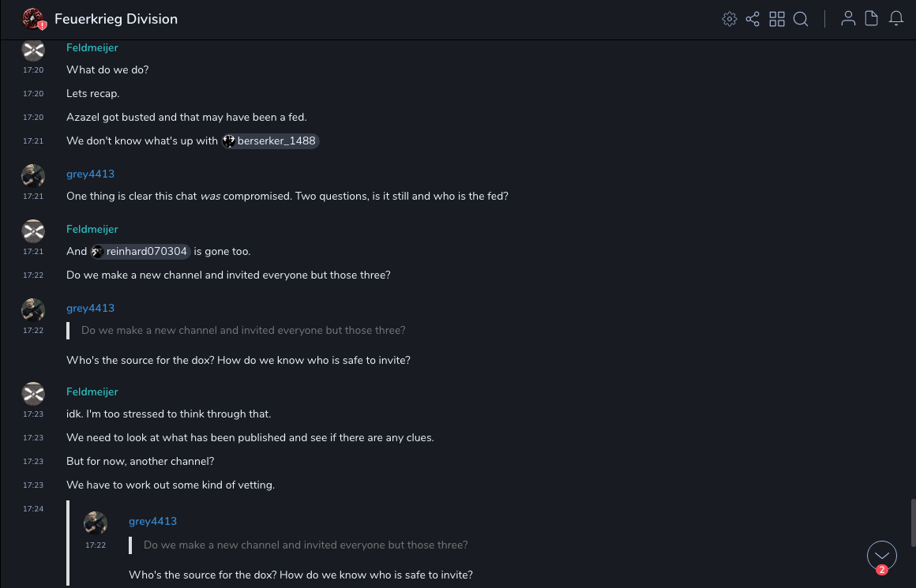Click Feldmeijer's avatar beside "idk. I'm too stressed"

(33, 393)
